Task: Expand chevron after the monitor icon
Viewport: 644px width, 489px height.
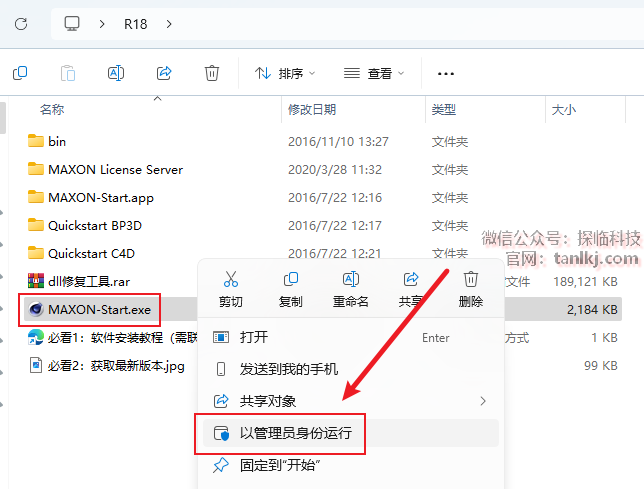Action: coord(102,24)
